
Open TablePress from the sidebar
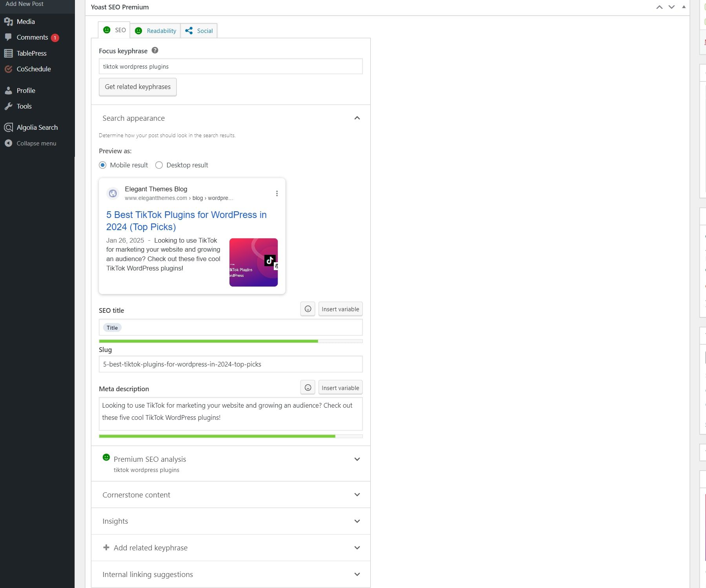point(31,53)
